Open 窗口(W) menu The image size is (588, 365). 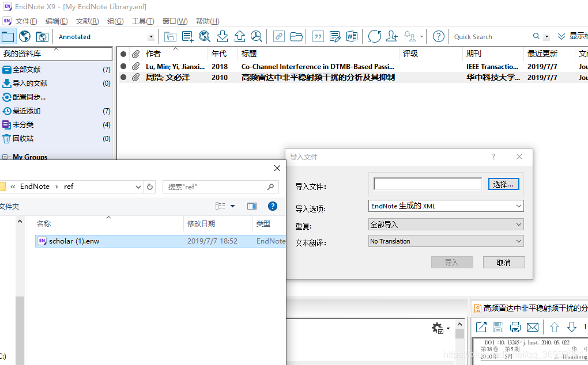point(175,21)
